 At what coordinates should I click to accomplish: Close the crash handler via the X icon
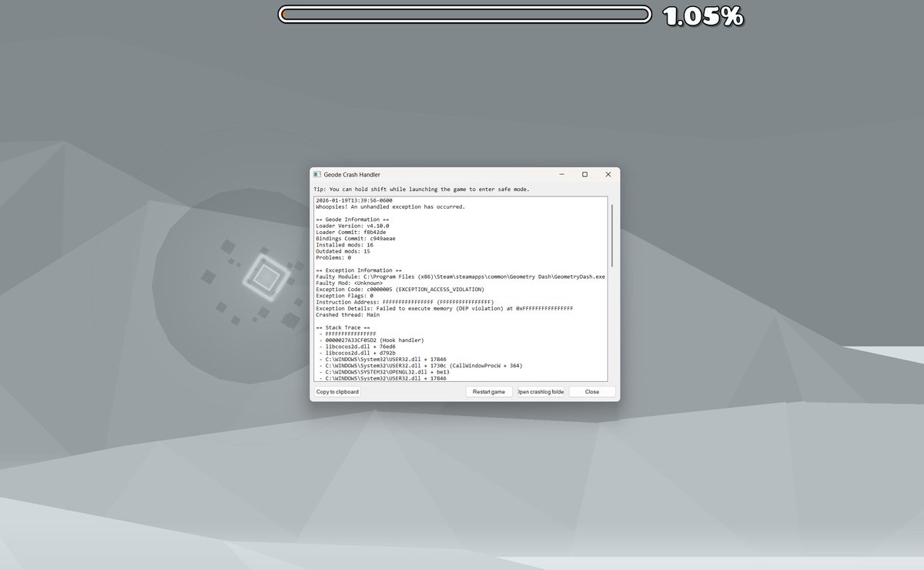pos(608,175)
